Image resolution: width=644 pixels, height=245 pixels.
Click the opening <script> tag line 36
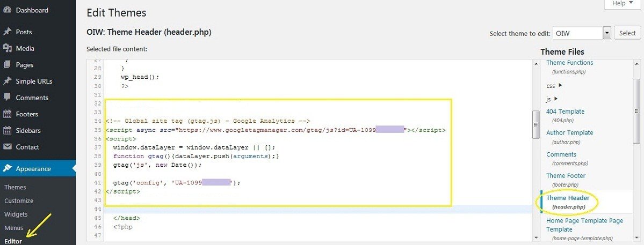click(x=121, y=138)
